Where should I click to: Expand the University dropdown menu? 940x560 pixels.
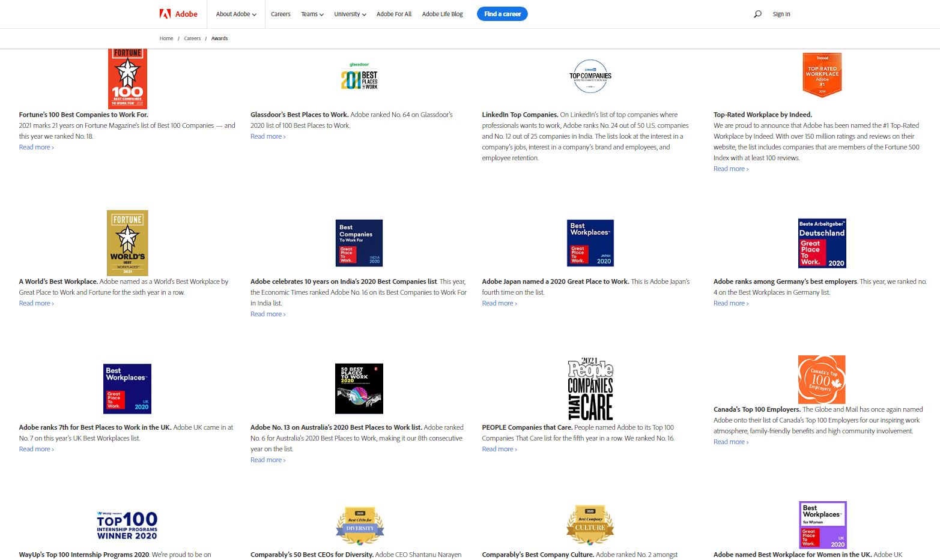[x=350, y=14]
